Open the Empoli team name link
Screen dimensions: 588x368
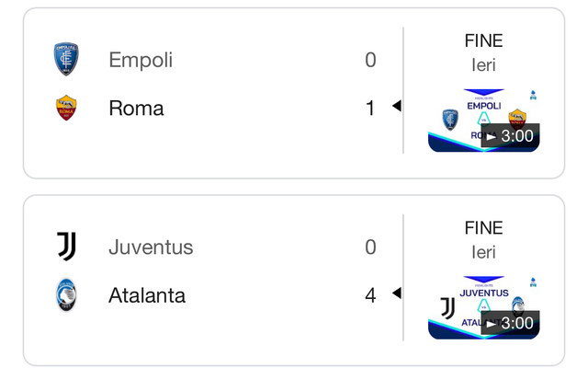tap(141, 60)
